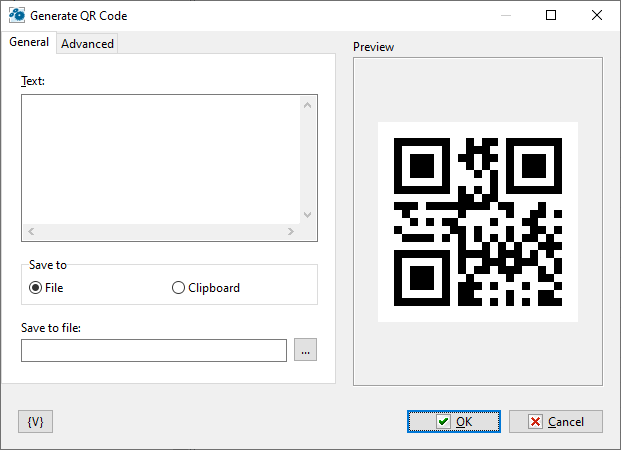
Task: Click the Preview label
Action: (373, 47)
